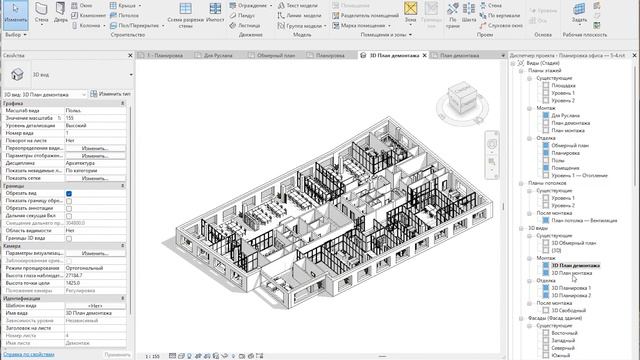Activate the Линия модели tool
This screenshot has height=360, width=640.
point(299,16)
